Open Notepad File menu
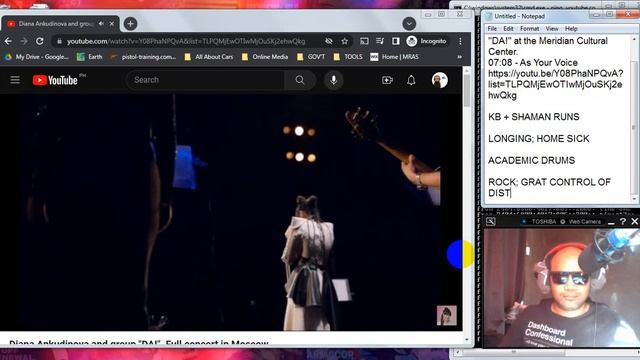 (x=492, y=29)
